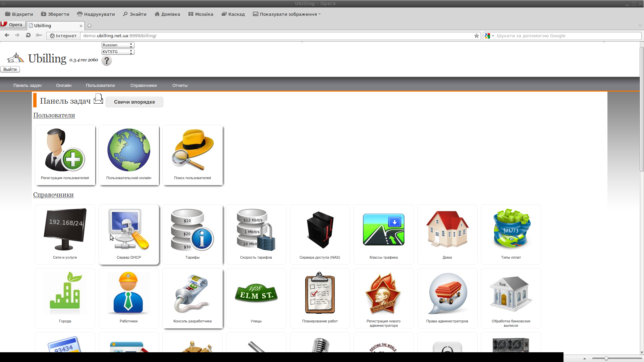Open a new tab with plus button
The width and height of the screenshot is (644, 362).
89,26
